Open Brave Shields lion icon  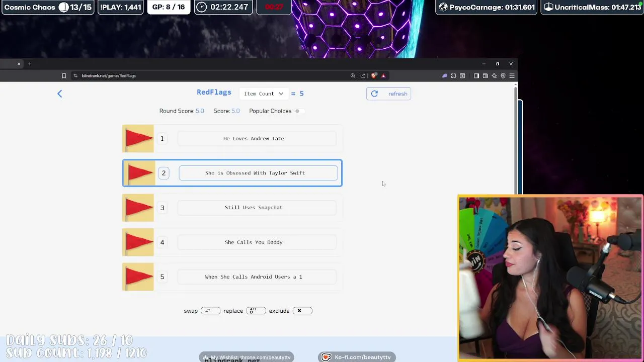pyautogui.click(x=374, y=76)
